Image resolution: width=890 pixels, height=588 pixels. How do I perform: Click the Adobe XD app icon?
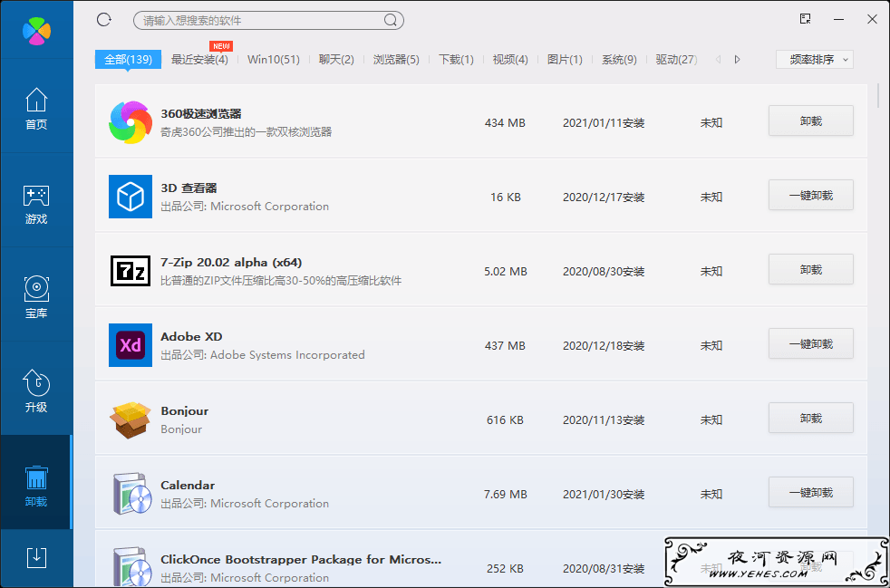click(x=131, y=345)
